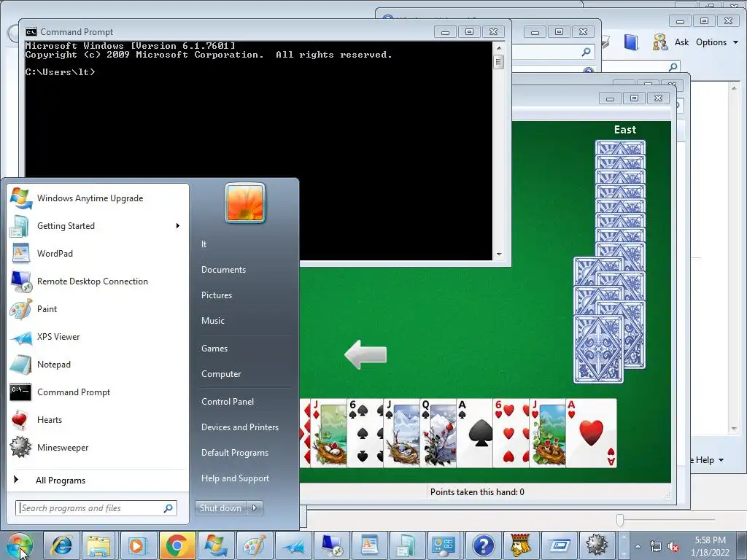Image resolution: width=747 pixels, height=560 pixels.
Task: Launch WordPad from the Start menu
Action: [55, 253]
